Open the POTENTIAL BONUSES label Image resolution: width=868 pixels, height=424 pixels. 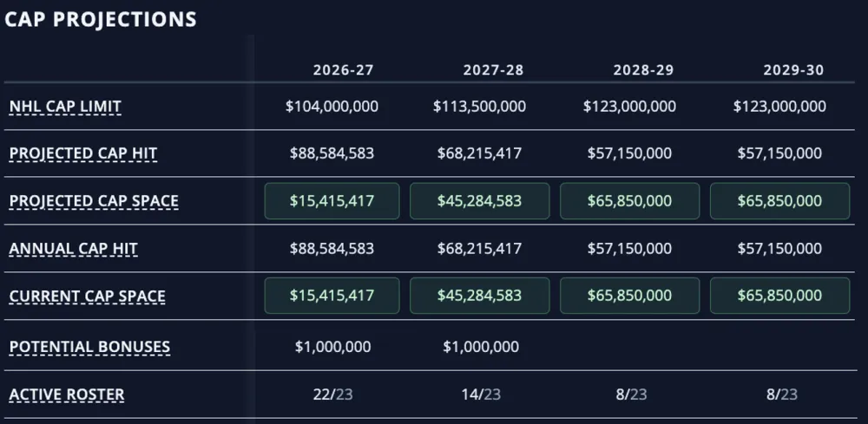coord(89,347)
